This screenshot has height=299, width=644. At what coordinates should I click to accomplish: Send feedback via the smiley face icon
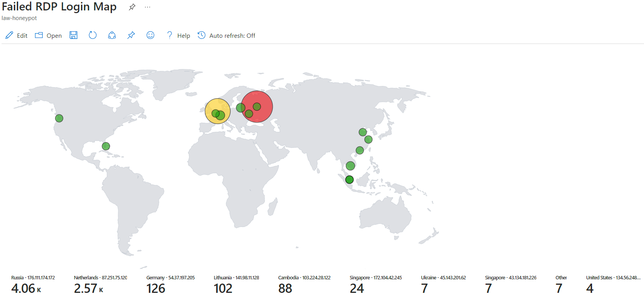(x=150, y=35)
